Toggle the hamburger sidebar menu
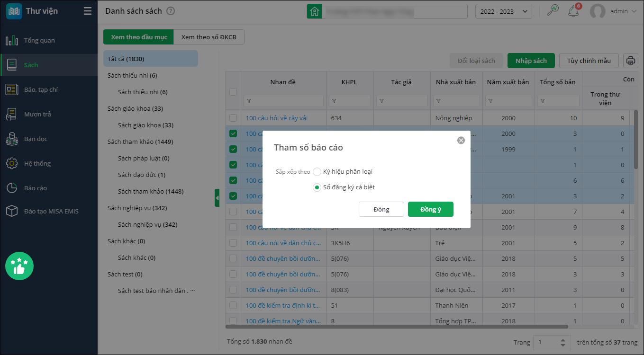Image resolution: width=644 pixels, height=355 pixels. click(x=88, y=11)
